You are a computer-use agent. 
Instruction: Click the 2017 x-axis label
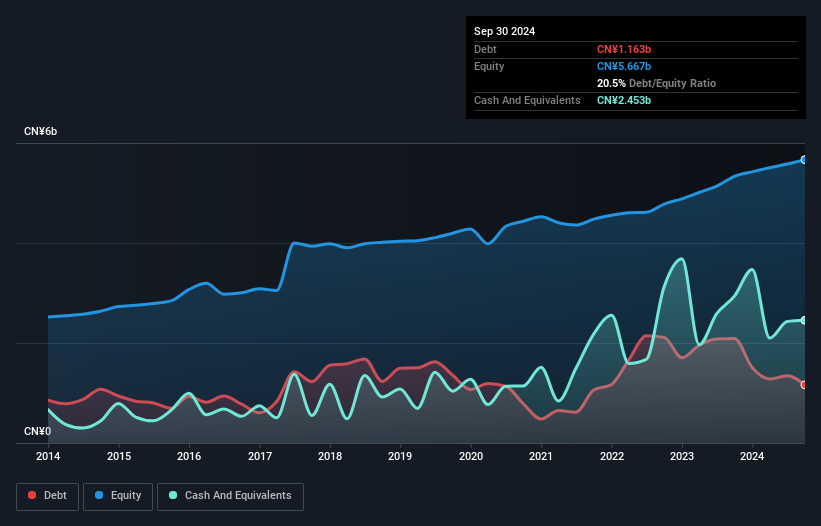coord(260,456)
